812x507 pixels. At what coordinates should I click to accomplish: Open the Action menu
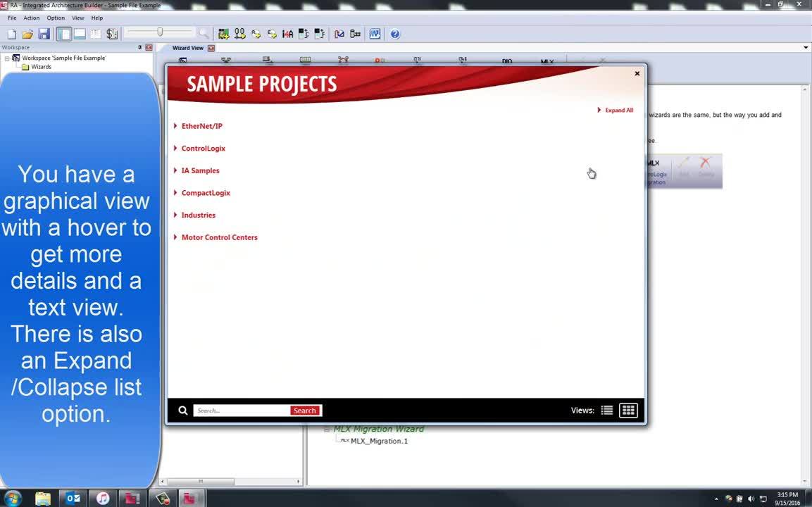point(32,18)
